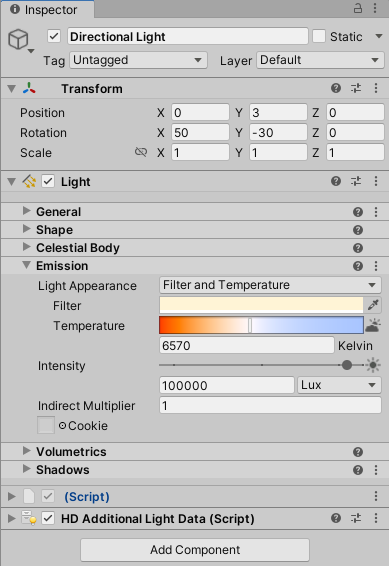This screenshot has width=389, height=566.
Task: Click the Rotation X field
Action: (200, 132)
